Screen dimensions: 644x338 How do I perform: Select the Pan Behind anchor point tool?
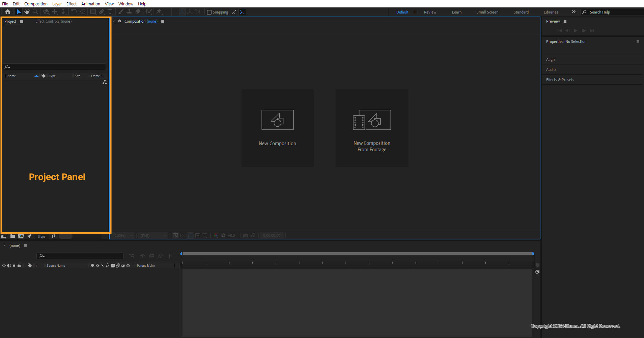tap(82, 12)
